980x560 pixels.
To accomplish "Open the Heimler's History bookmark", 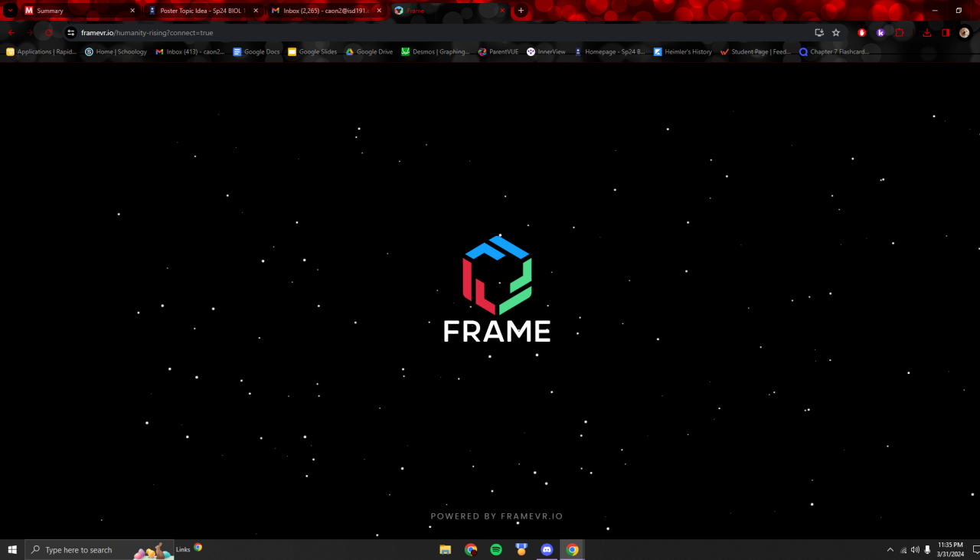I will pos(683,52).
